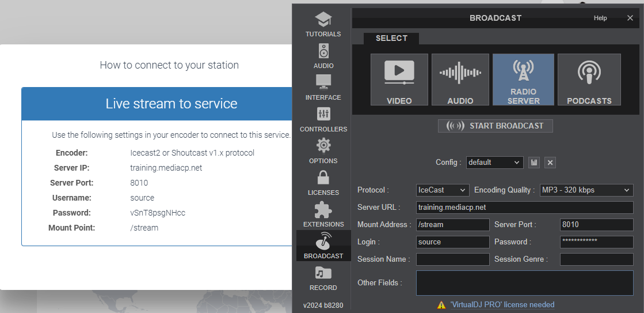Screen dimensions: 644x313
Task: Delete the config with the X icon
Action: 550,163
